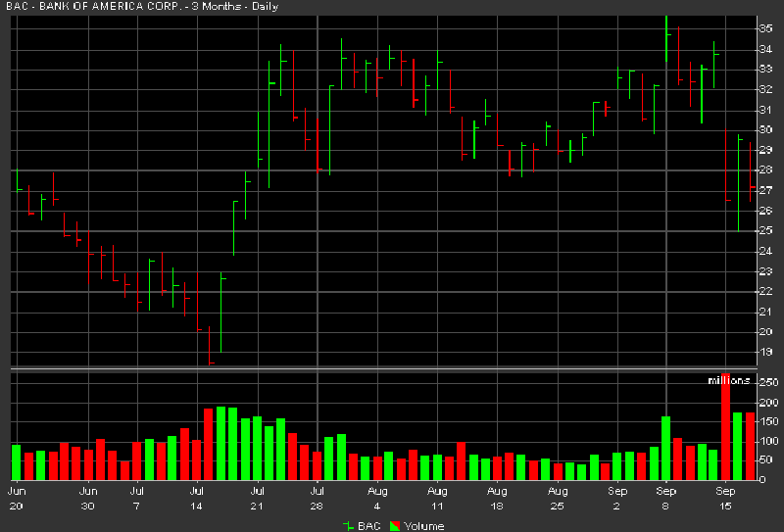Click the 150 volume axis label
This screenshot has width=784, height=532.
tap(768, 422)
